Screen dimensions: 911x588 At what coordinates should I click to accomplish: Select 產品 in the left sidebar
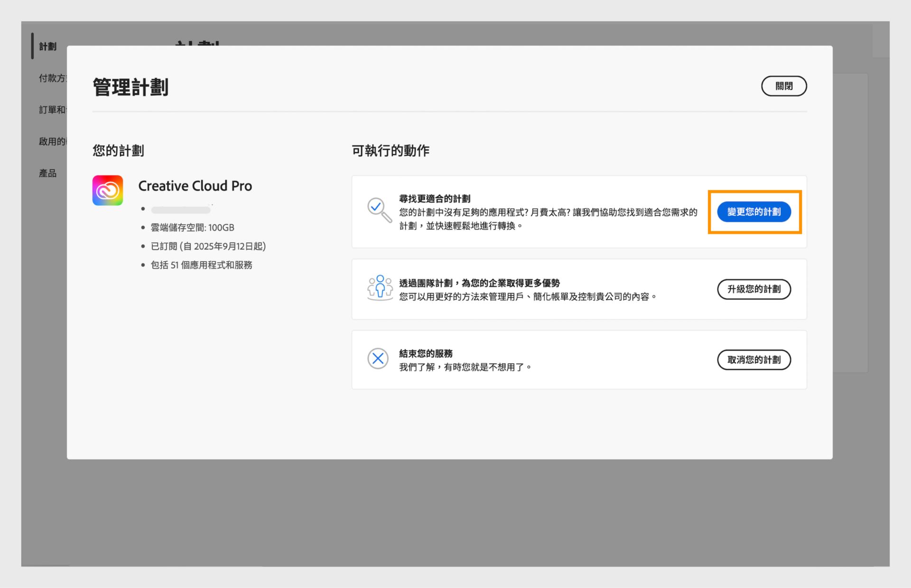point(47,173)
